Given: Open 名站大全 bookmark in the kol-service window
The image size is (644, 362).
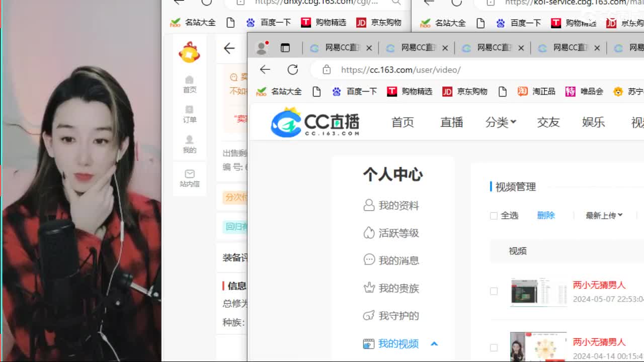Looking at the screenshot, I should [443, 23].
